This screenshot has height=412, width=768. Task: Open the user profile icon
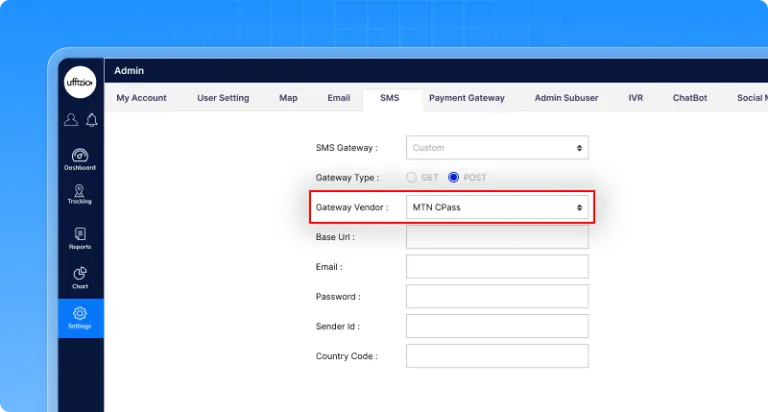pyautogui.click(x=70, y=120)
